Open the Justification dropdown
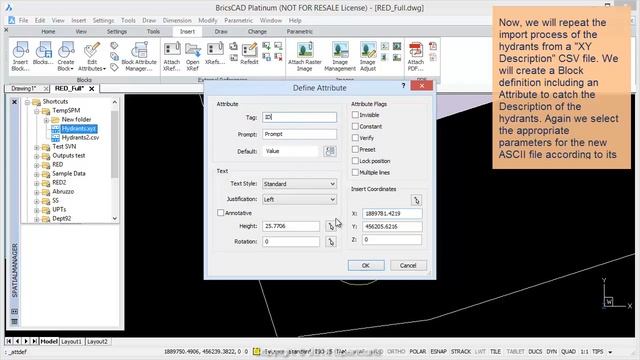The width and height of the screenshot is (640, 360). (x=299, y=200)
